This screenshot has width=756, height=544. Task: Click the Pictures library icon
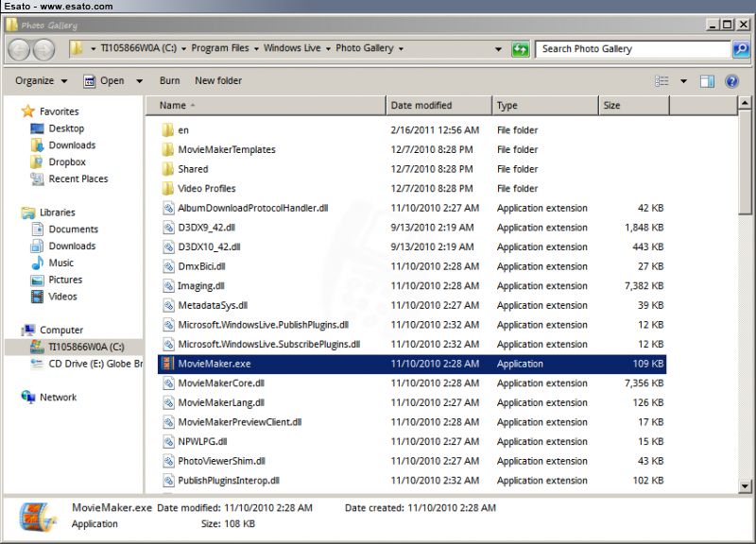point(37,280)
